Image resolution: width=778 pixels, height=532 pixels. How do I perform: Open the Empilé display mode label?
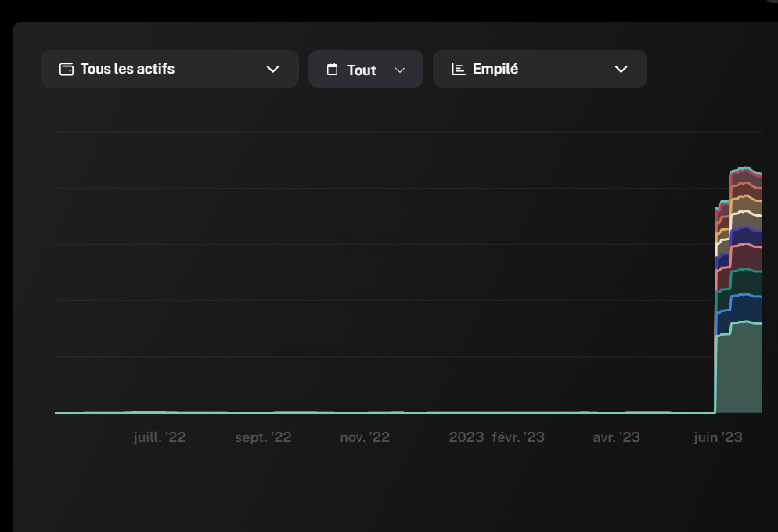pyautogui.click(x=495, y=68)
